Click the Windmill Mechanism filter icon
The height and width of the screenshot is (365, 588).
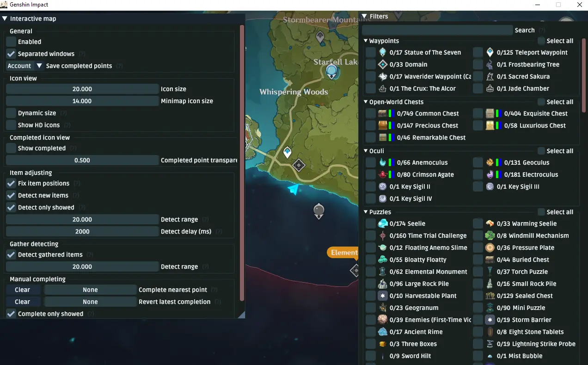pos(490,235)
